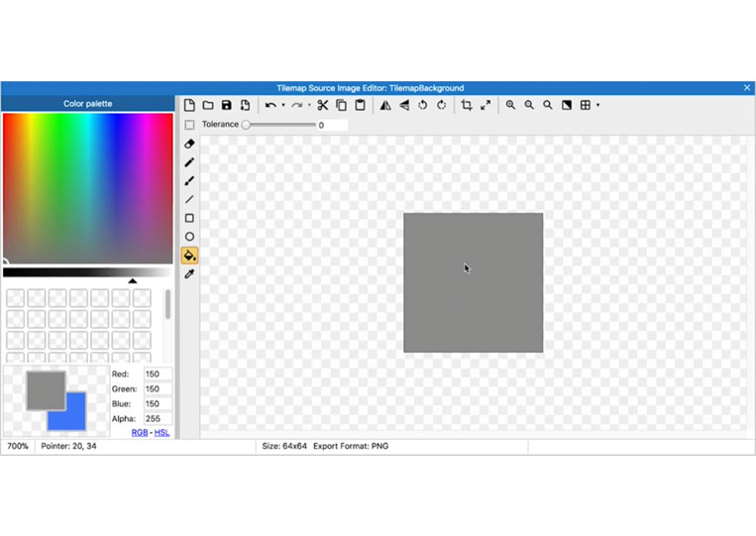Select the Ellipse shape tool
756x536 pixels.
[x=189, y=237]
